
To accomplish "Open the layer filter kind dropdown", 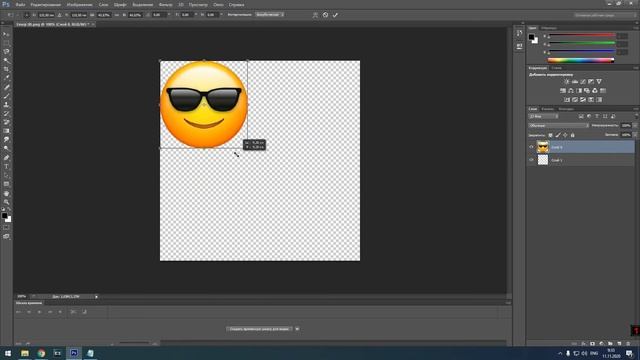I will tap(543, 117).
